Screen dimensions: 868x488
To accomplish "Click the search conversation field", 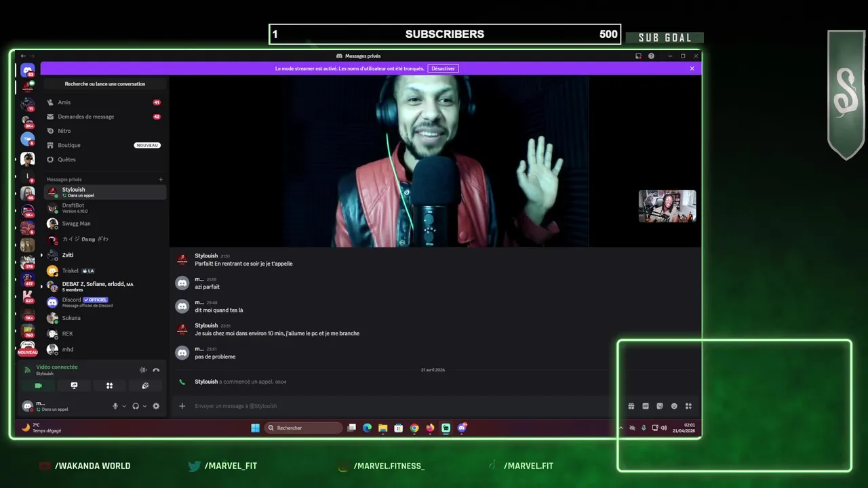I will 105,84.
